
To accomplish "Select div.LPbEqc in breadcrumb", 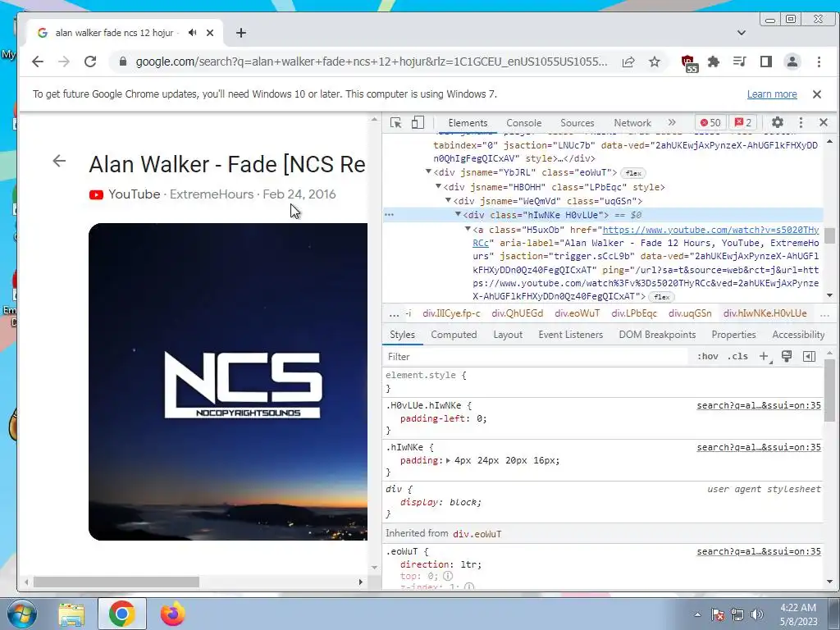I will pyautogui.click(x=634, y=313).
